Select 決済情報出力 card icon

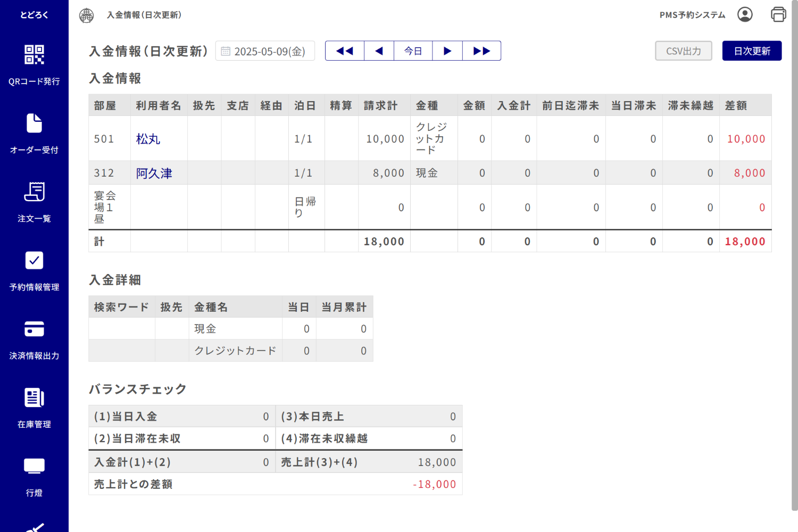click(x=34, y=329)
